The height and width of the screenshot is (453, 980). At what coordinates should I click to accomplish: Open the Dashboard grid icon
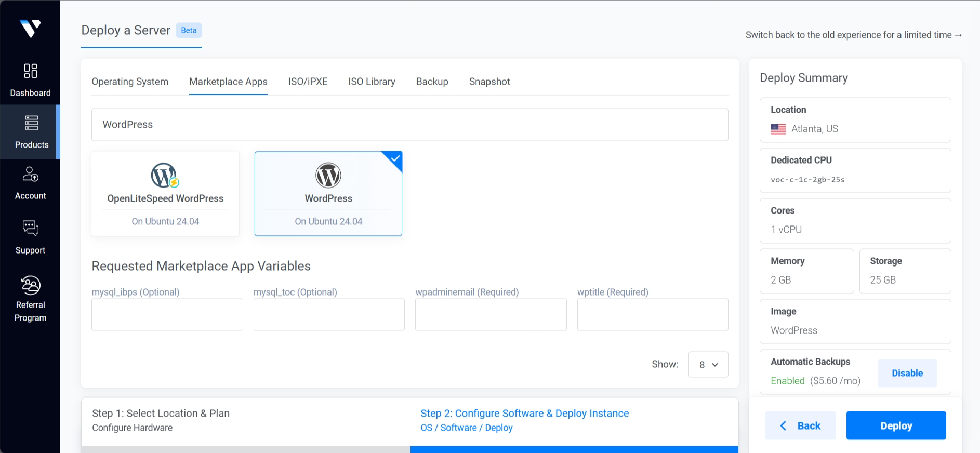tap(31, 71)
